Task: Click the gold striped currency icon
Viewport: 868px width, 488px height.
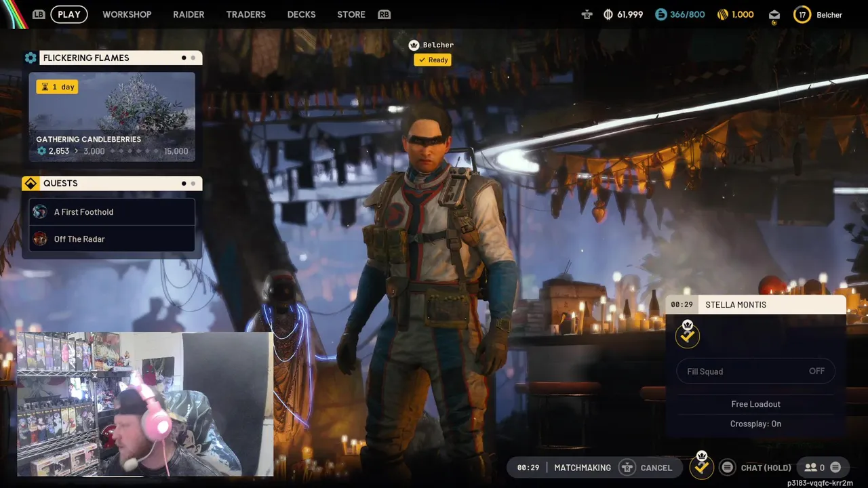Action: (723, 14)
